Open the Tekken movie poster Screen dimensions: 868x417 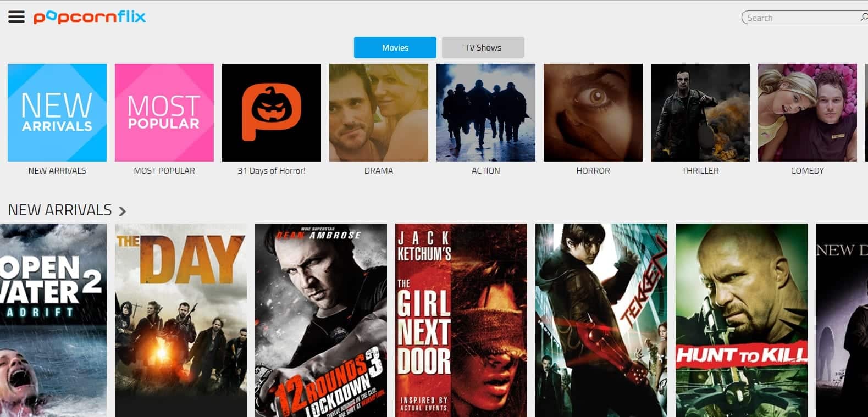coord(601,320)
